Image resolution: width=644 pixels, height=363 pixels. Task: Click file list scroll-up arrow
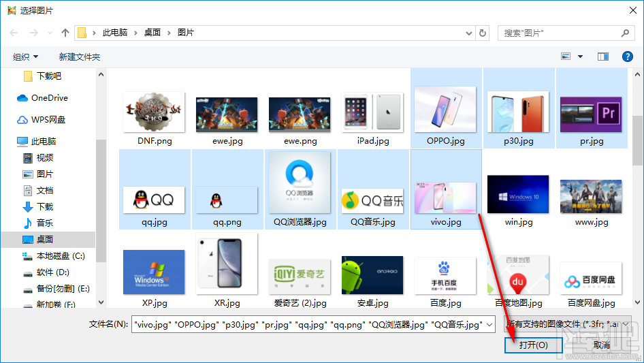637,74
